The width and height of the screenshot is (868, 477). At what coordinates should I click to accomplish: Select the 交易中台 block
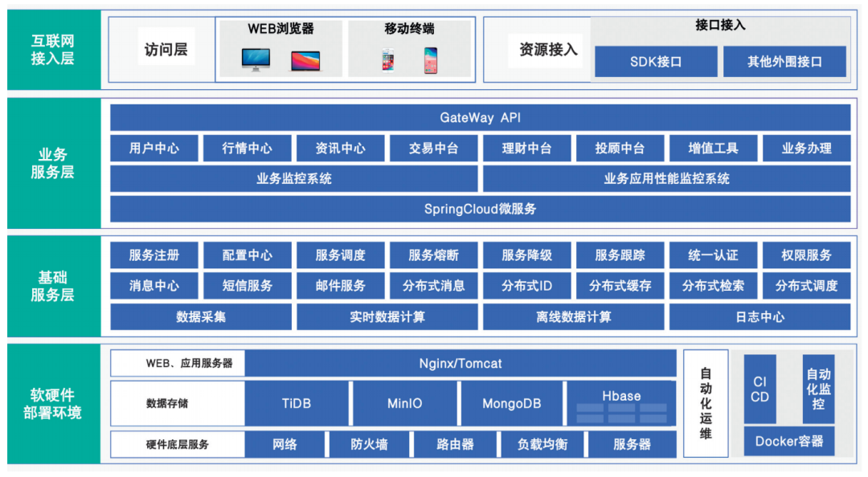pyautogui.click(x=433, y=149)
